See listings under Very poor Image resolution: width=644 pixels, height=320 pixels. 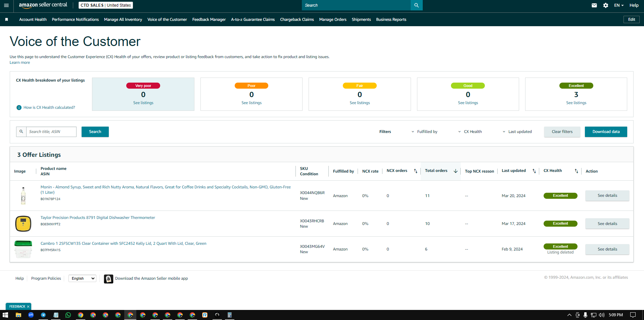coord(143,103)
